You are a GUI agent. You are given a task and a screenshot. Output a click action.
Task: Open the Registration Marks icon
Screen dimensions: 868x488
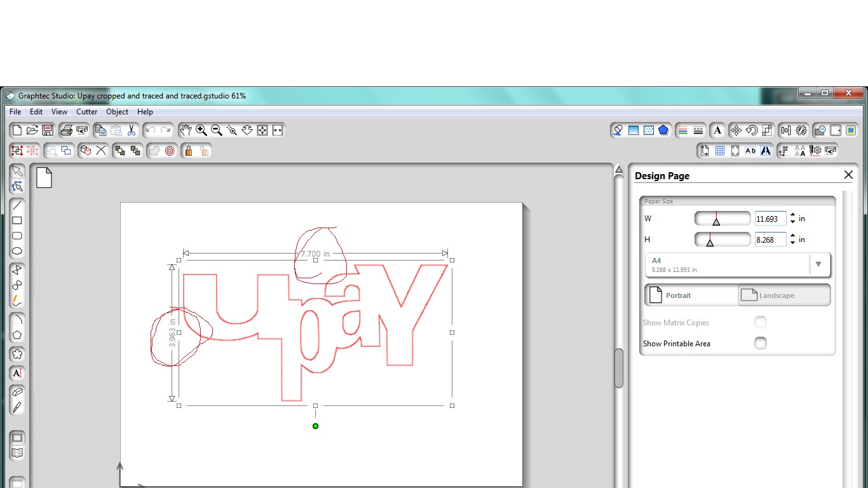(x=735, y=151)
